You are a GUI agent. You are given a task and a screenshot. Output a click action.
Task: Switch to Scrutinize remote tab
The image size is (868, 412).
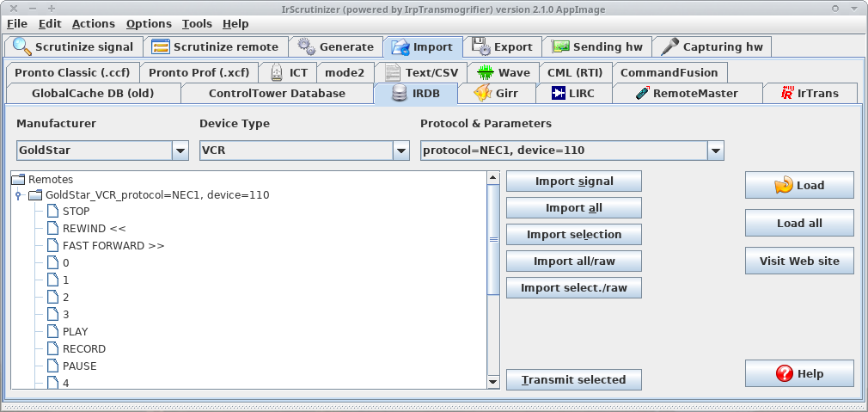coord(215,46)
